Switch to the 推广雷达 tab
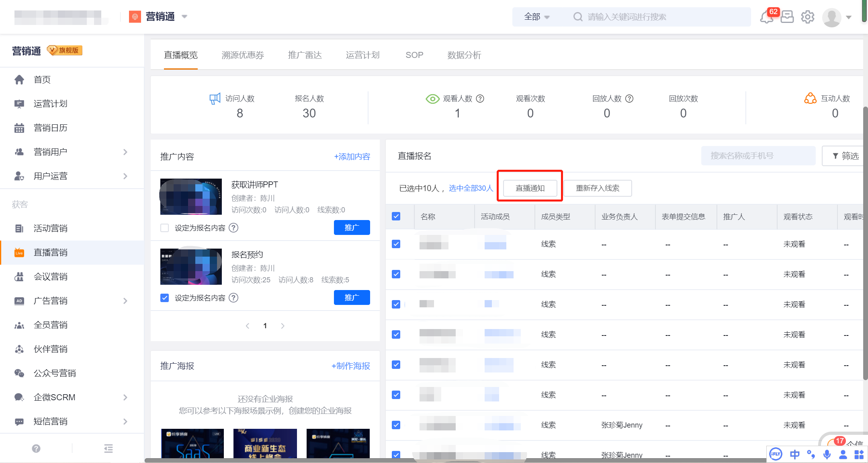 click(305, 55)
